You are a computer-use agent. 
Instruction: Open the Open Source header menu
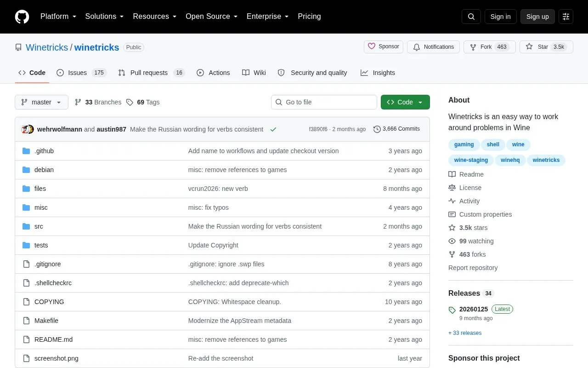click(212, 17)
